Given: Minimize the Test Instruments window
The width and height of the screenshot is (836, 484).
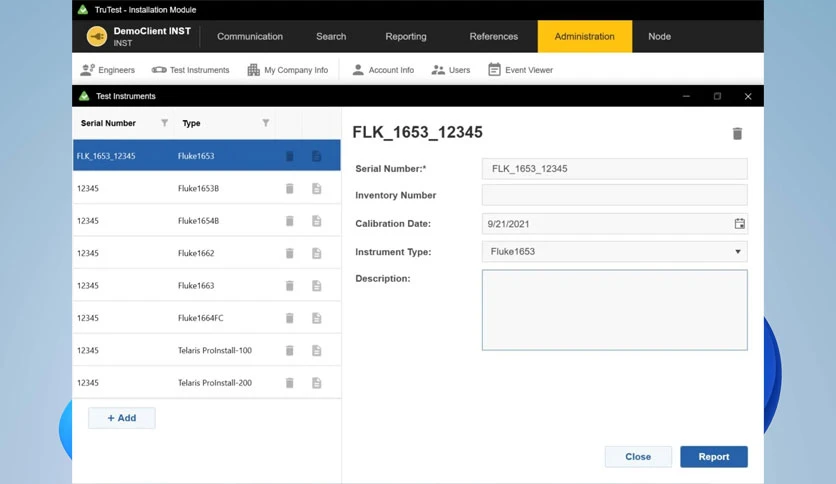Looking at the screenshot, I should tap(686, 96).
